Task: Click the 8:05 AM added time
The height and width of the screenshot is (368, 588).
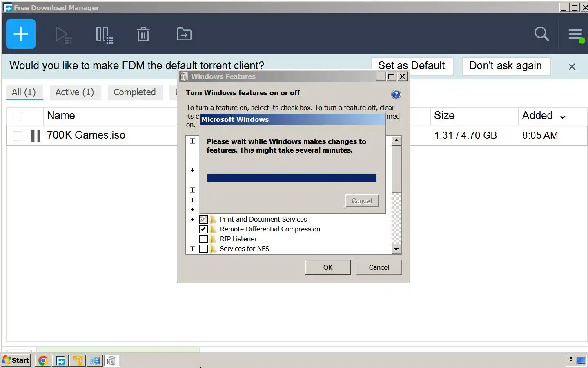Action: [x=540, y=135]
